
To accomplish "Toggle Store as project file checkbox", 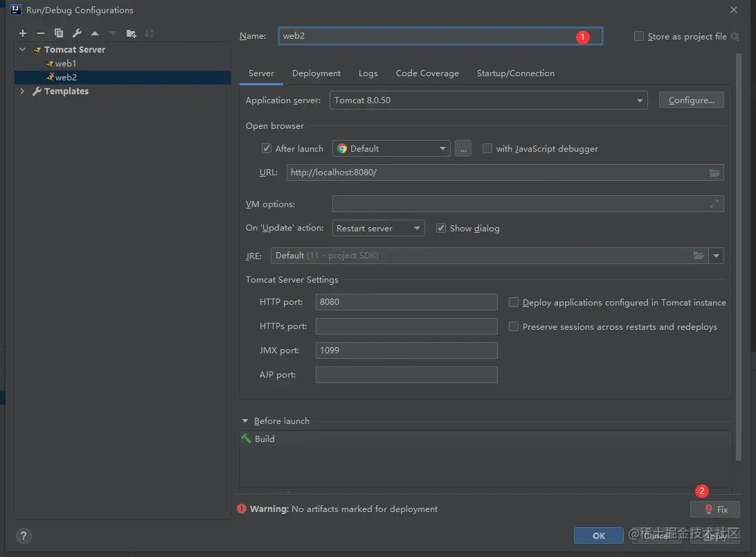I will click(639, 36).
